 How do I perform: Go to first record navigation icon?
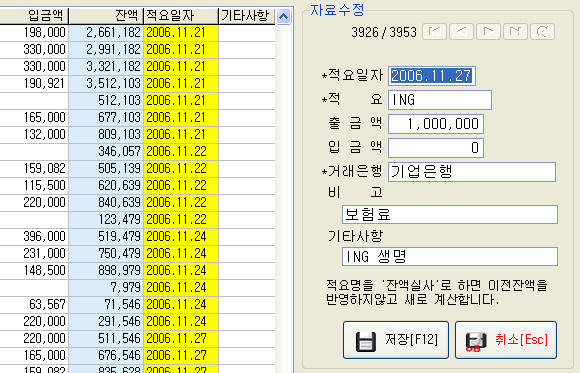434,32
